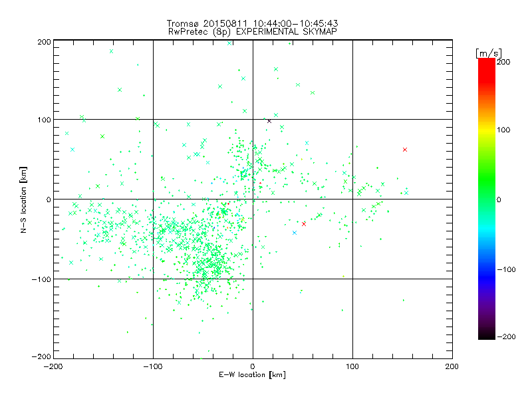Click the plot title with Tromsø date and time
The height and width of the screenshot is (399, 532).
pos(252,23)
